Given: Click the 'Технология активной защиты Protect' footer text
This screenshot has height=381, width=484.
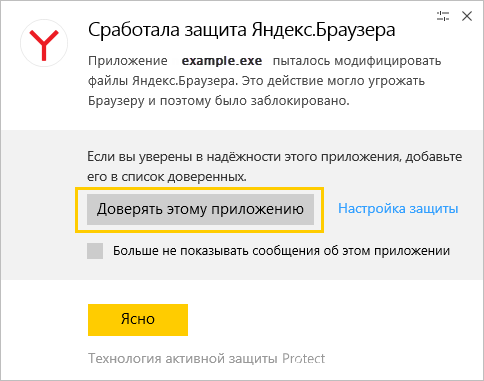Looking at the screenshot, I should pyautogui.click(x=206, y=359).
